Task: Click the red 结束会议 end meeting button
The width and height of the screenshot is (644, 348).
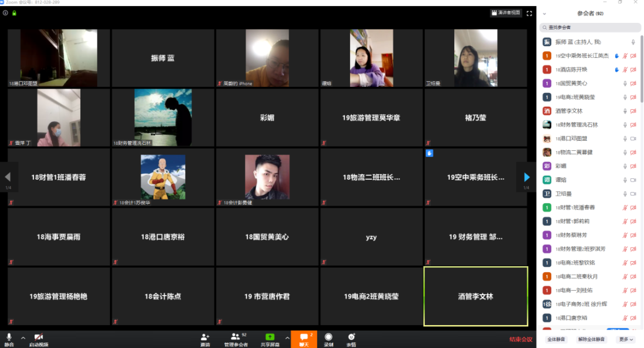Action: [520, 339]
